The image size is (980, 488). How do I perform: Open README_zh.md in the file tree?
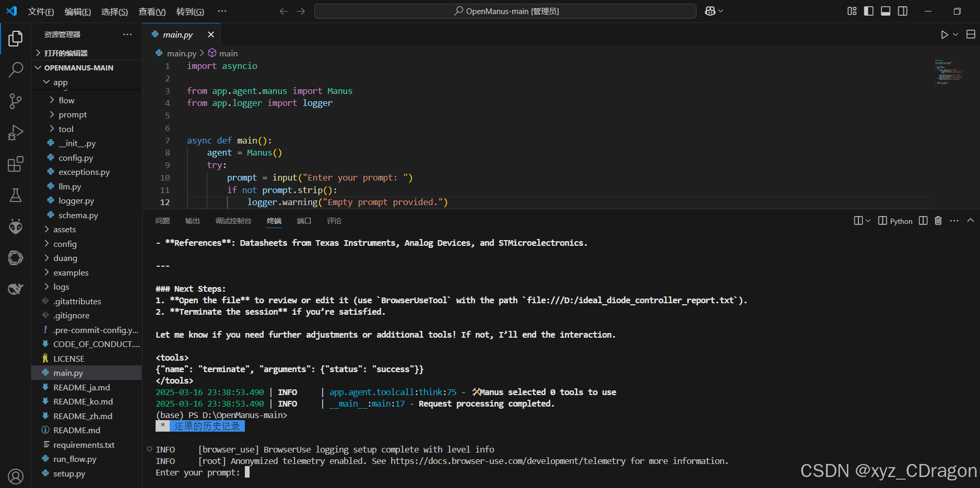pyautogui.click(x=82, y=416)
